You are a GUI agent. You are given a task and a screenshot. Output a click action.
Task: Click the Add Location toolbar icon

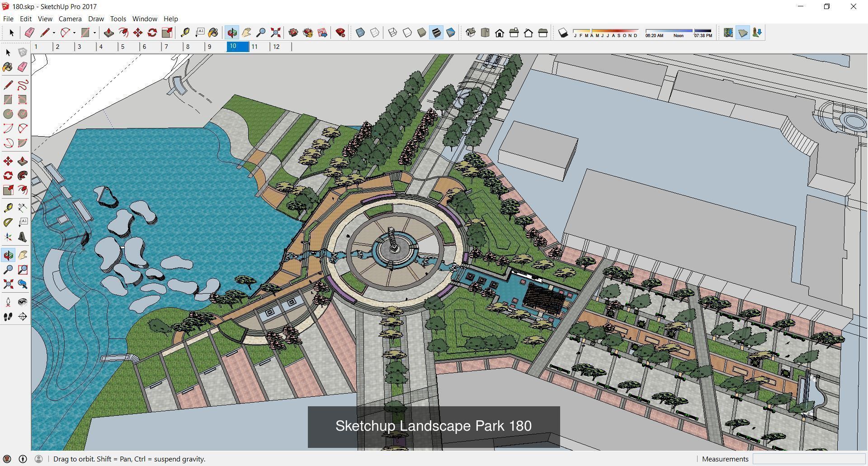click(x=728, y=33)
